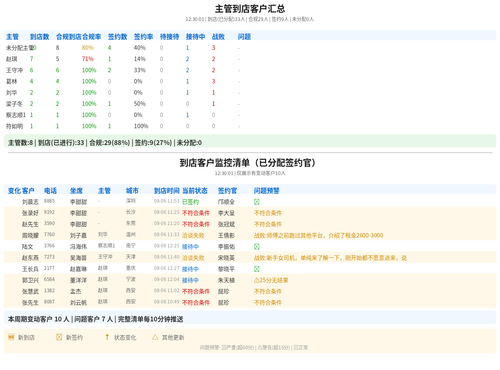This screenshot has width=500, height=370.
Task: Click the 战败 column header
Action: (x=218, y=37)
